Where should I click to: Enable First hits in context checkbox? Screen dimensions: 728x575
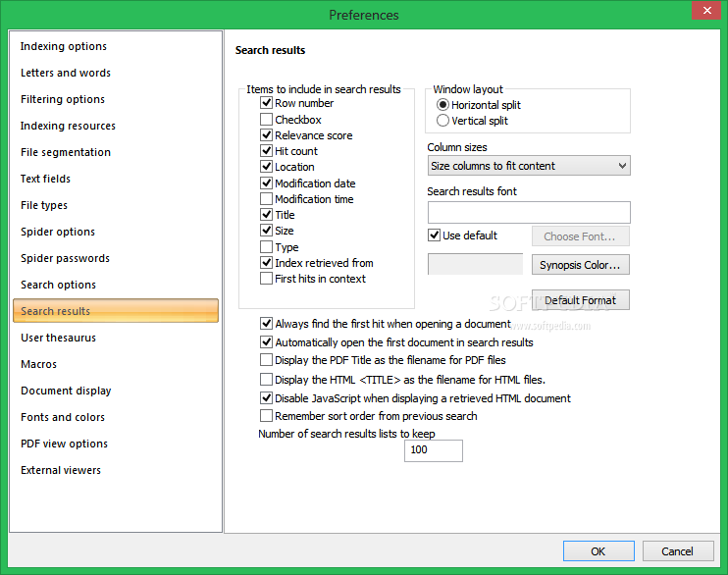tap(266, 279)
